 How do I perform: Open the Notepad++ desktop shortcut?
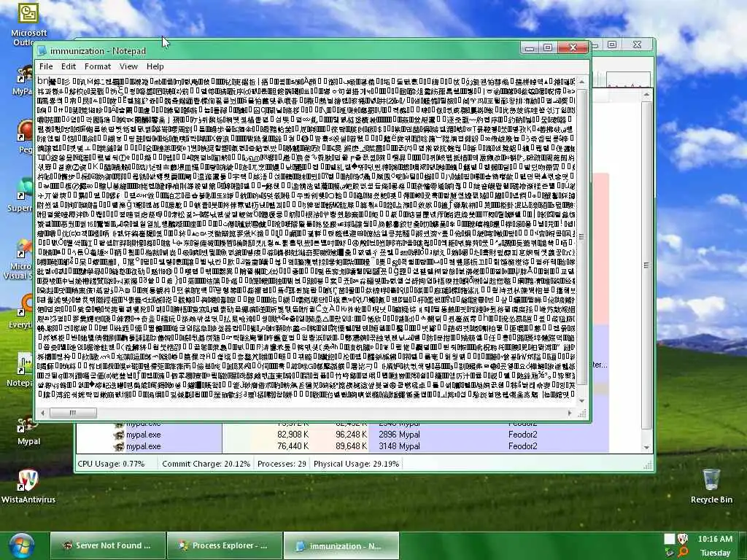(20, 369)
